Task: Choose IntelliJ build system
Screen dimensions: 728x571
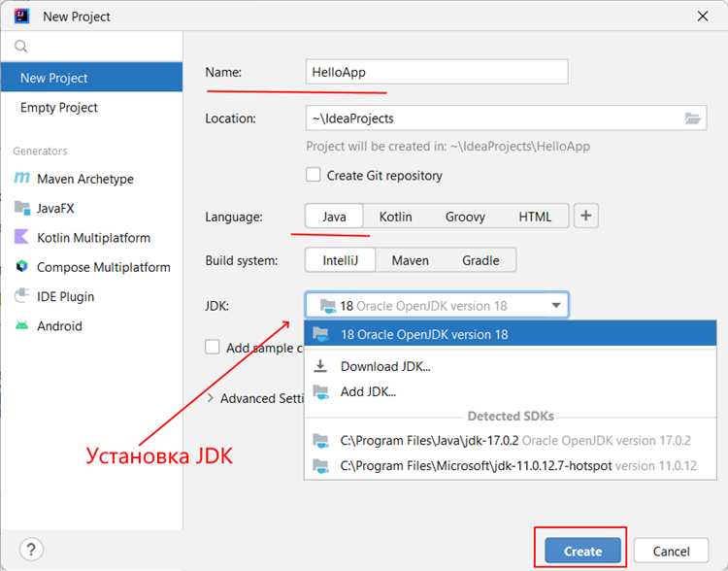Action: click(x=340, y=260)
